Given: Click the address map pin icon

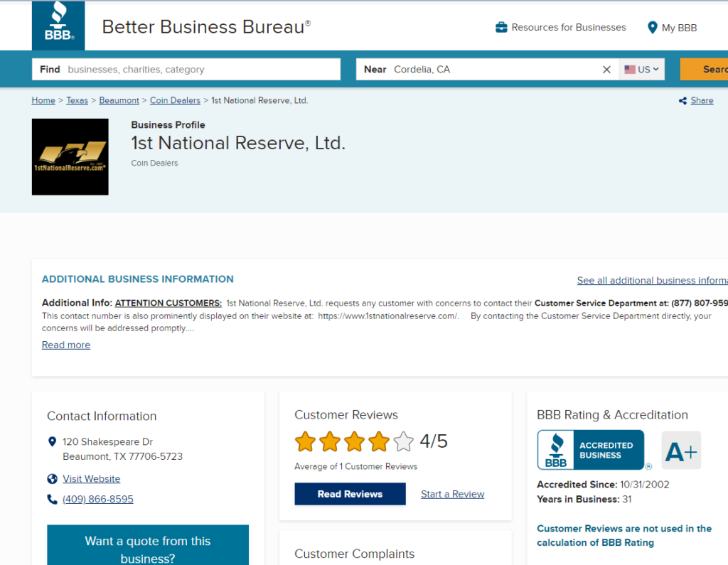Looking at the screenshot, I should [52, 441].
